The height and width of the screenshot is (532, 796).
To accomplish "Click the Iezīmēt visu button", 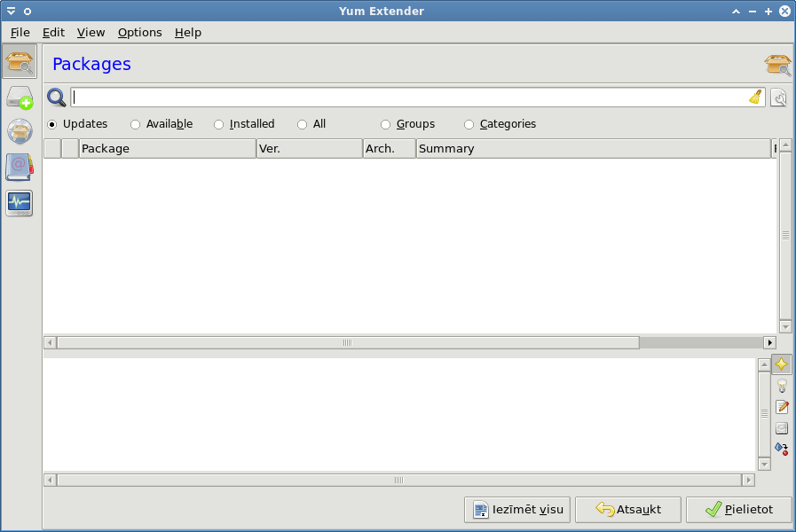I will (x=516, y=509).
